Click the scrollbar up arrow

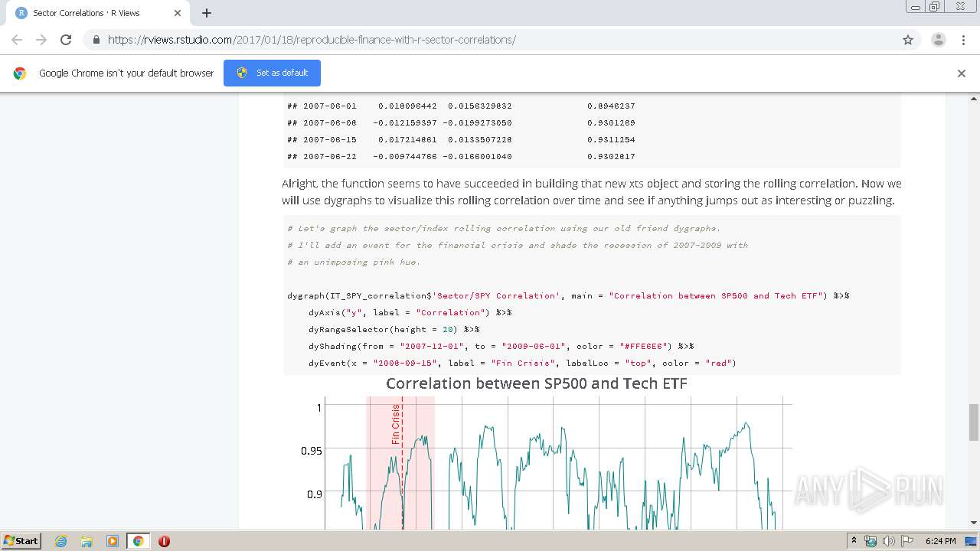point(974,99)
